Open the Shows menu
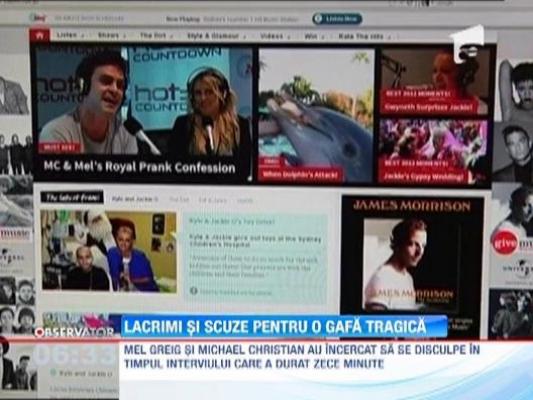533x400 pixels. [108, 35]
